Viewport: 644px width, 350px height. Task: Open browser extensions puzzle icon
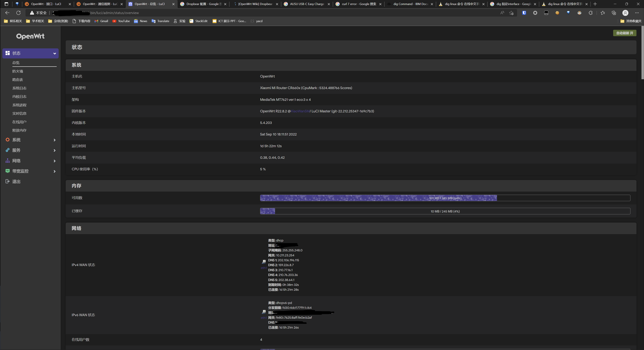[591, 13]
